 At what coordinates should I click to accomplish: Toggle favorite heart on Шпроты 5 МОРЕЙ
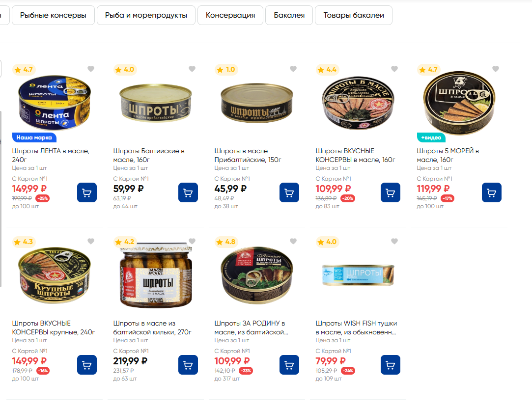click(496, 69)
